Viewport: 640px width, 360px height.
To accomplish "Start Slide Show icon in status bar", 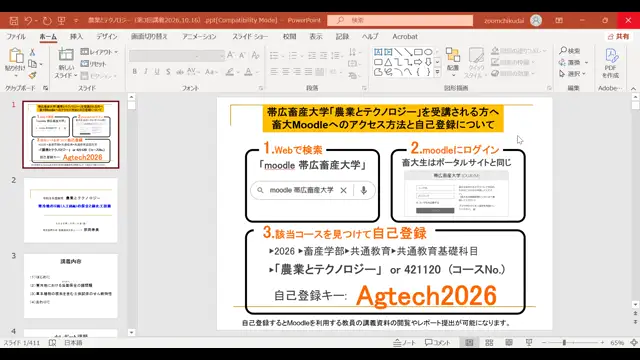I will pos(529,343).
